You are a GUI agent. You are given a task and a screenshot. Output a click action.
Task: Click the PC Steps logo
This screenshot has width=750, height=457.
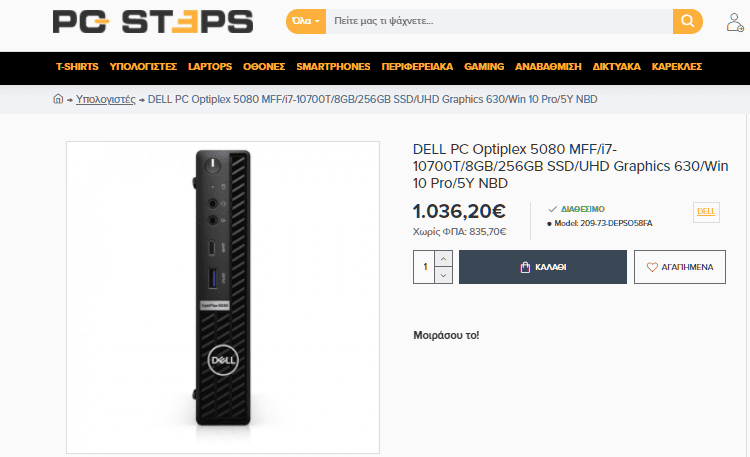[153, 22]
